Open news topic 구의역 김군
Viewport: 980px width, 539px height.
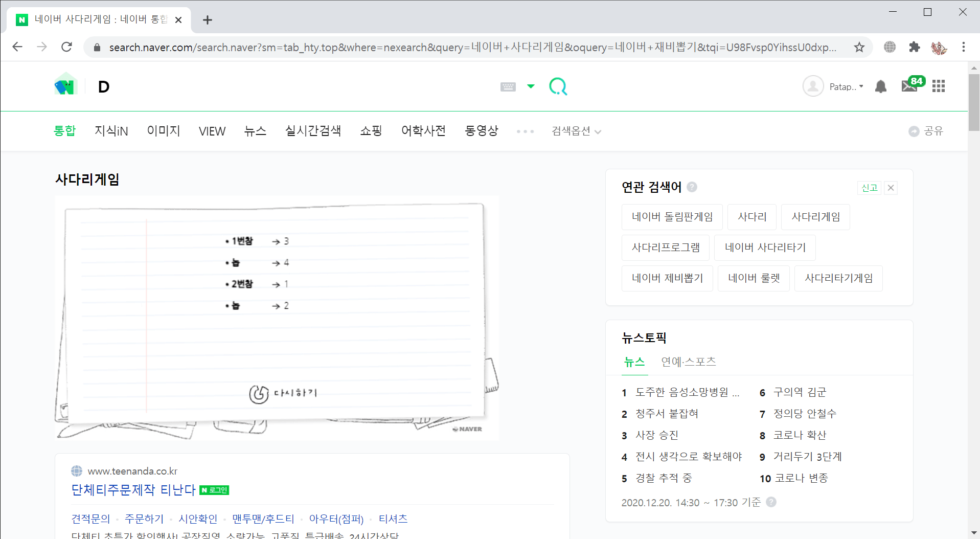point(800,392)
